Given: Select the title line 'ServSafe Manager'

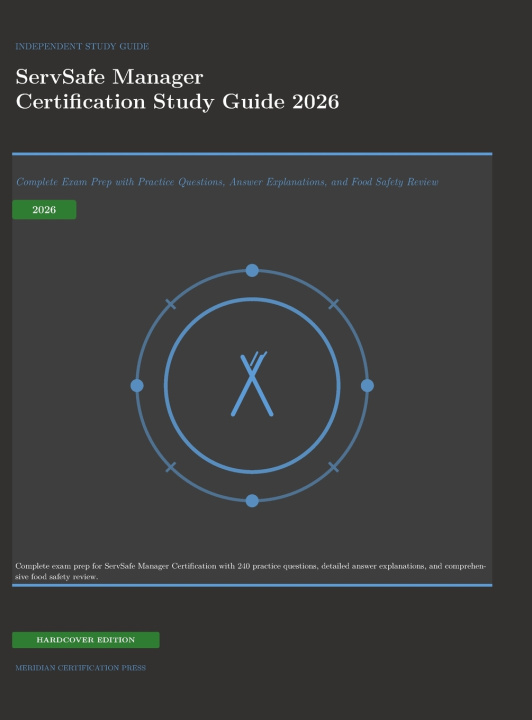Looking at the screenshot, I should click(x=109, y=77).
